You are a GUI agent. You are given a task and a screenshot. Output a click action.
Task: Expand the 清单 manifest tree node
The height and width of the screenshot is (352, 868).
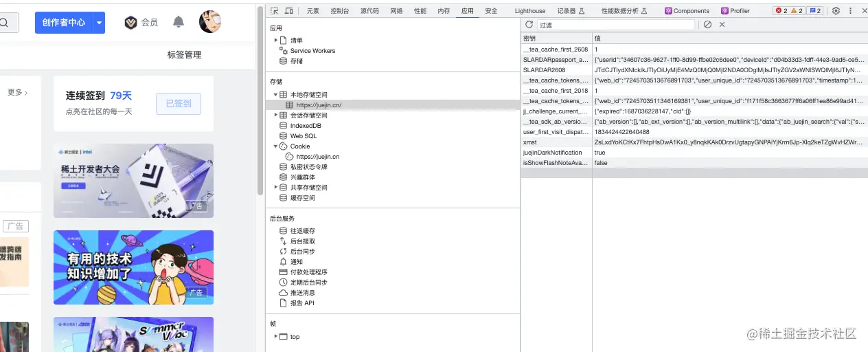276,40
